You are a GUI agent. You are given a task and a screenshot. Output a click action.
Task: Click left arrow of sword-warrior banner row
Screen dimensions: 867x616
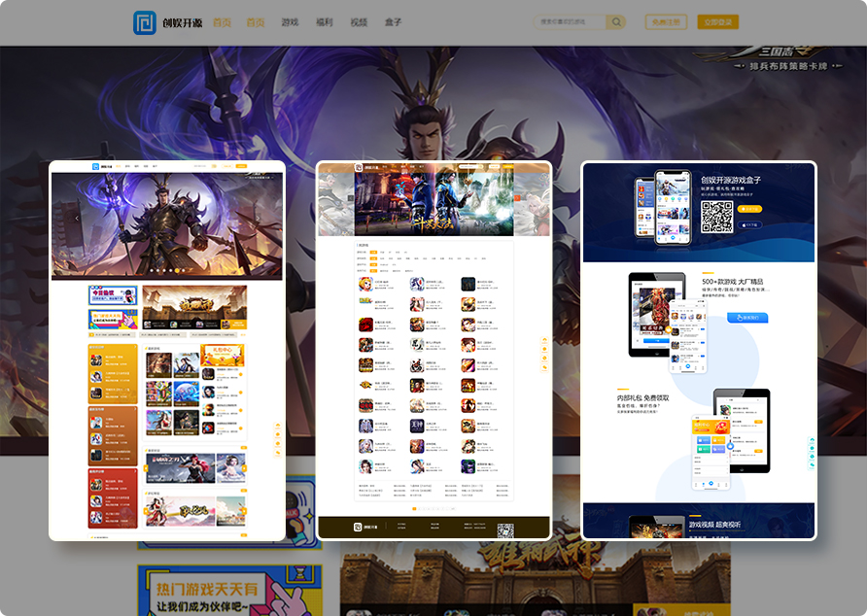coord(146,468)
